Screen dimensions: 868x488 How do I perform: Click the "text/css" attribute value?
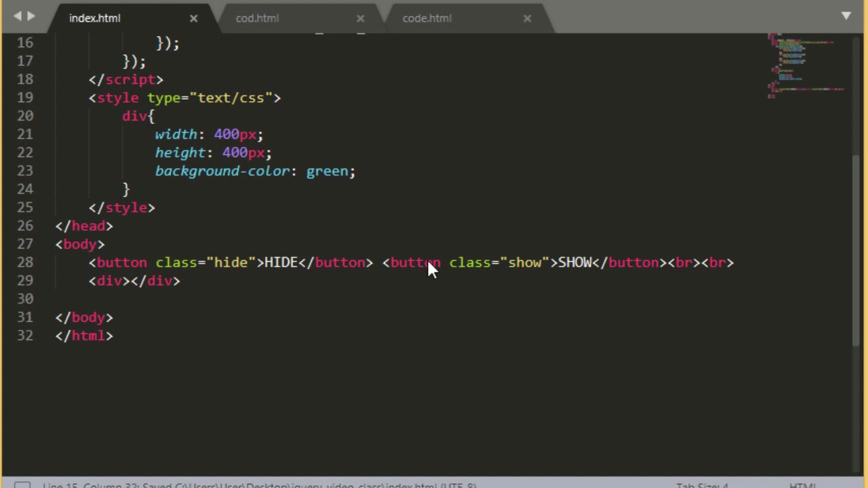point(231,98)
